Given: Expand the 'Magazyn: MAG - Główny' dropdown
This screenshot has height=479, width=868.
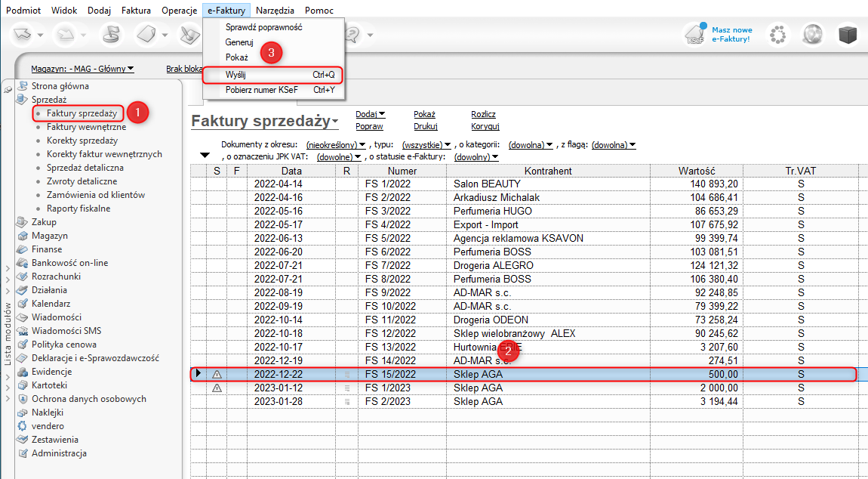Looking at the screenshot, I should tap(82, 69).
